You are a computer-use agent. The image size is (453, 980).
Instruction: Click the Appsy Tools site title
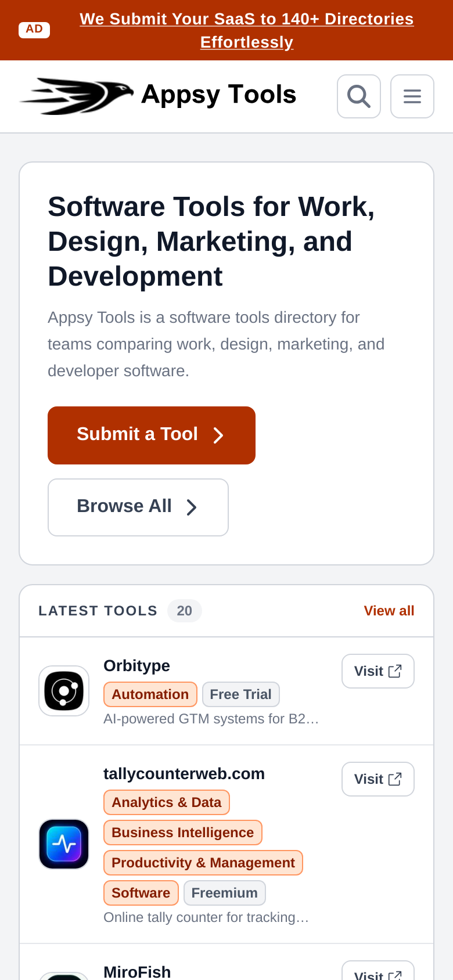point(218,95)
